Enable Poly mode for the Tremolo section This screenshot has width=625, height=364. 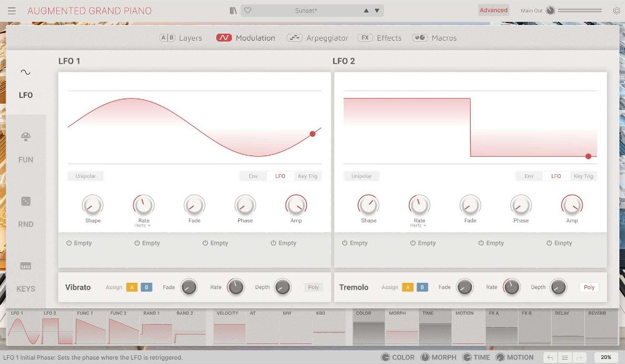coord(589,287)
